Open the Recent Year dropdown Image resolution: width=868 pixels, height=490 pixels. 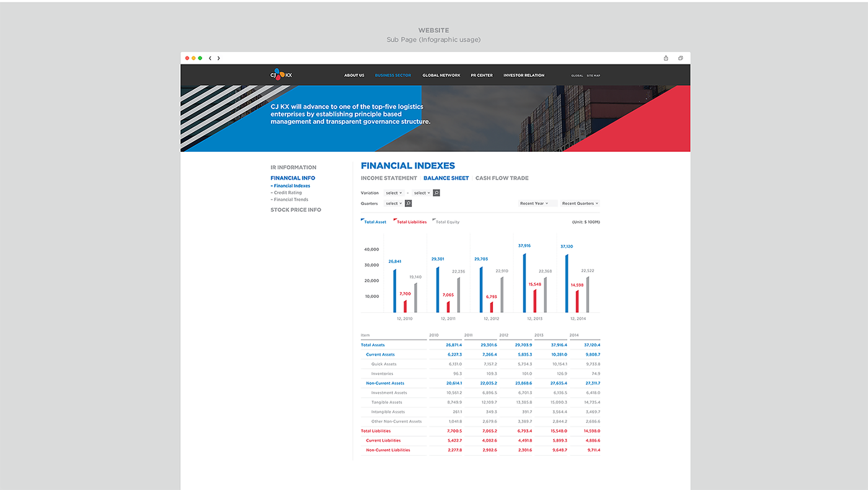534,203
